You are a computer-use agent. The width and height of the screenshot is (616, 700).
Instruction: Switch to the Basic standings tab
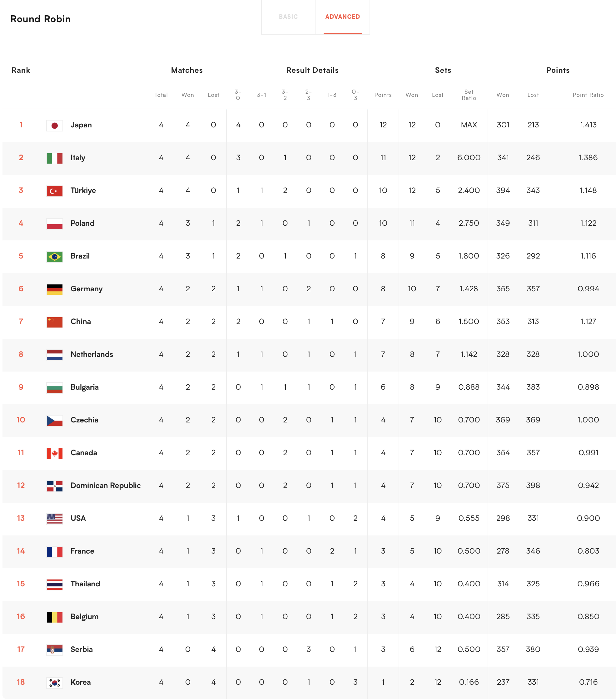(x=288, y=17)
